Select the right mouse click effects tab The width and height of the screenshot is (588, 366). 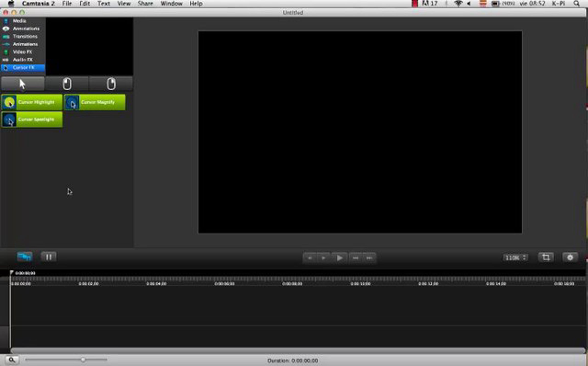point(111,84)
